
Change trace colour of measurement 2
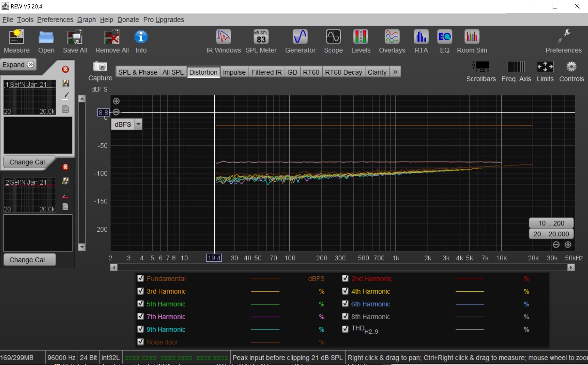pos(65,194)
